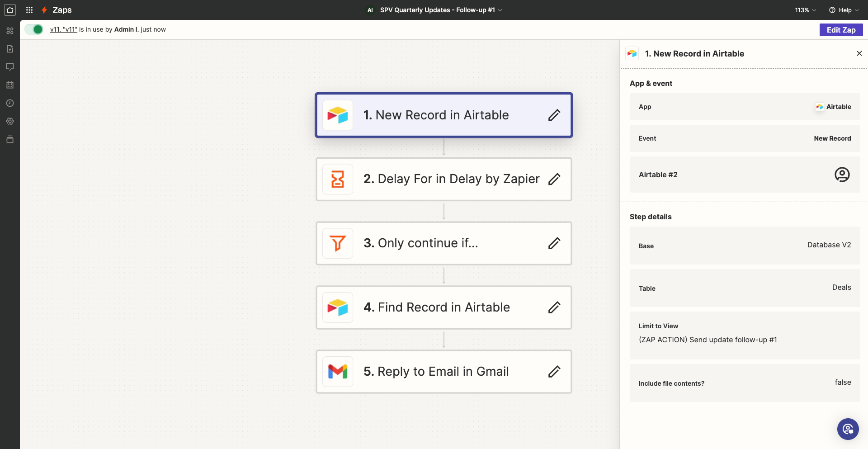Turn off the Zap on/off toggle
868x449 pixels.
pyautogui.click(x=34, y=29)
